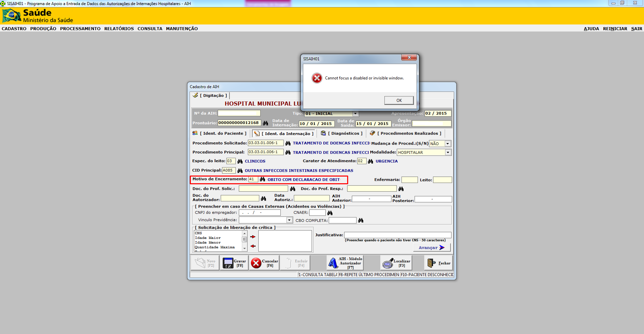Click the Data de Internação field
Screen dimensions: 644x334
(x=317, y=124)
